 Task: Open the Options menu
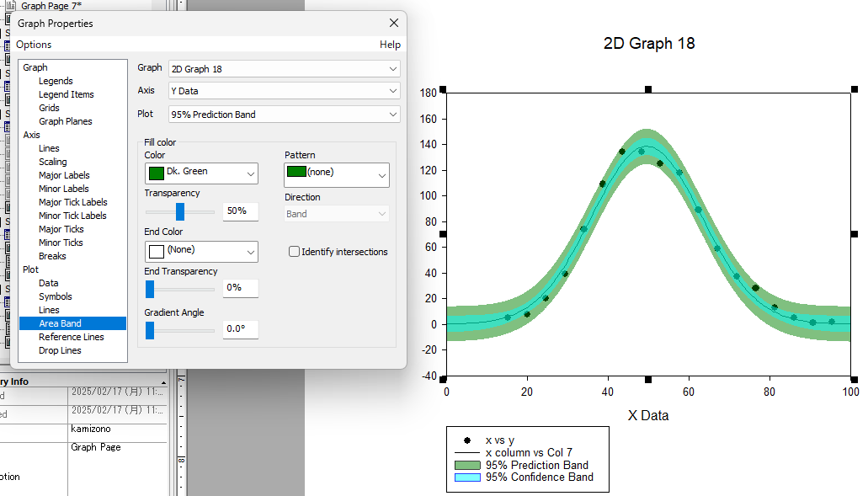click(x=34, y=45)
